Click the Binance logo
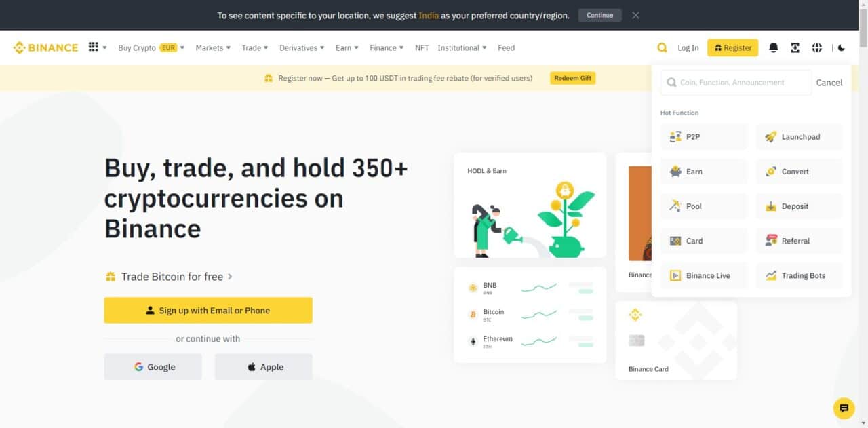This screenshot has height=428, width=868. (x=45, y=47)
